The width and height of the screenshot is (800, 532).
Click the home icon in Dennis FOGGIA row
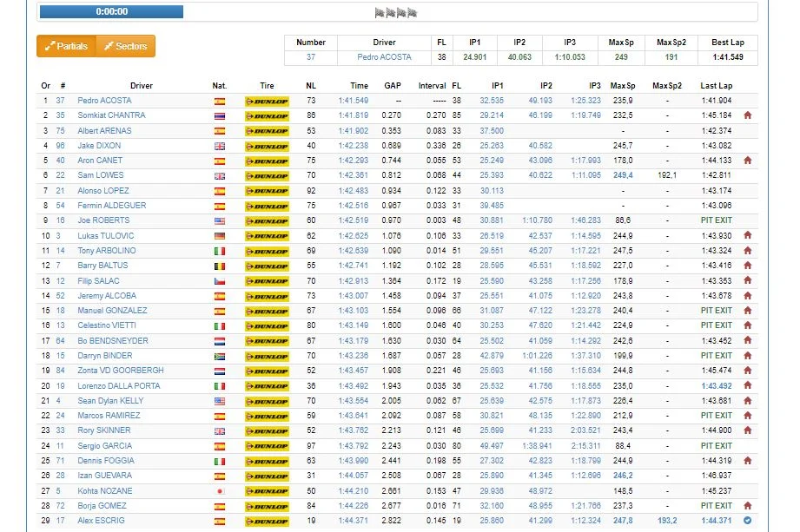(748, 460)
